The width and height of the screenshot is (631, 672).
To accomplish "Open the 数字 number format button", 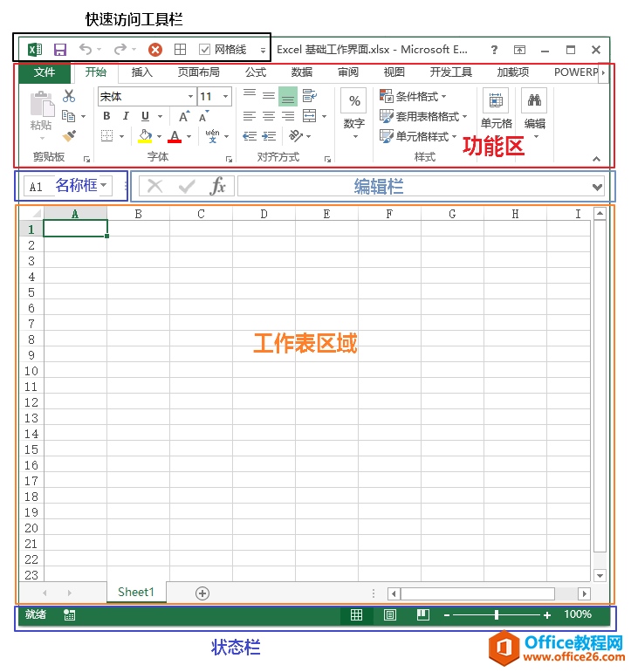I will click(354, 113).
